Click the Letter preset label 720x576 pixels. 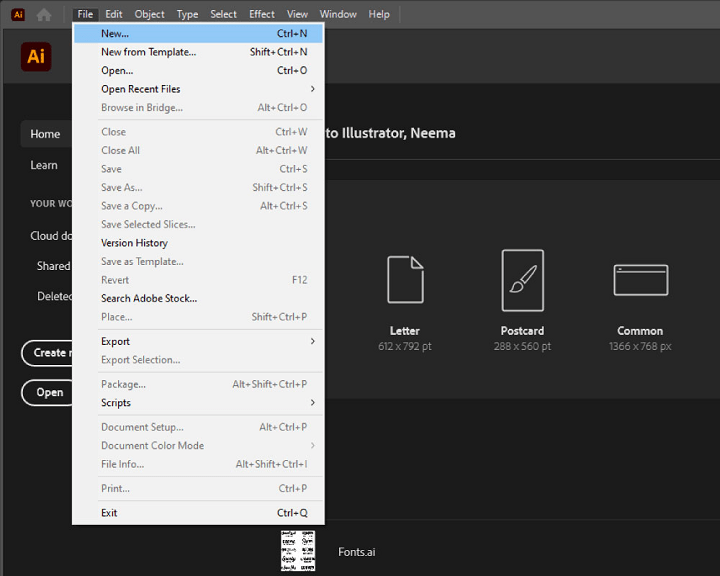point(405,331)
